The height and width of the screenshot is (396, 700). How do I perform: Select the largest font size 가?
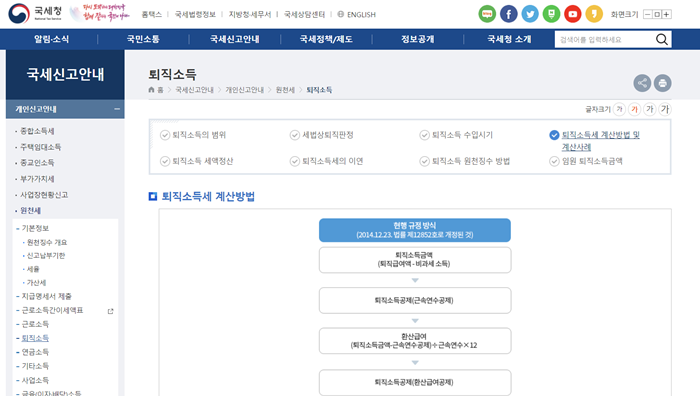(x=665, y=109)
